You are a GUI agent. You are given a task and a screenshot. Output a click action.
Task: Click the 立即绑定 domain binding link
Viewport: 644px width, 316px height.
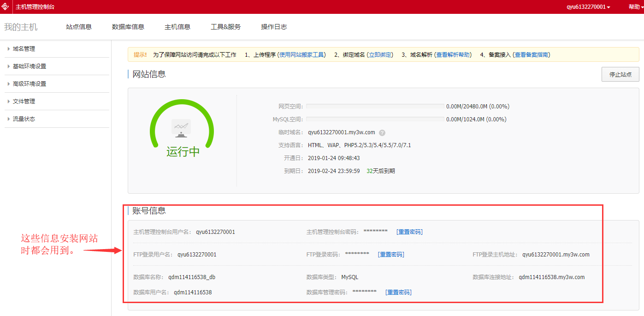tap(381, 55)
